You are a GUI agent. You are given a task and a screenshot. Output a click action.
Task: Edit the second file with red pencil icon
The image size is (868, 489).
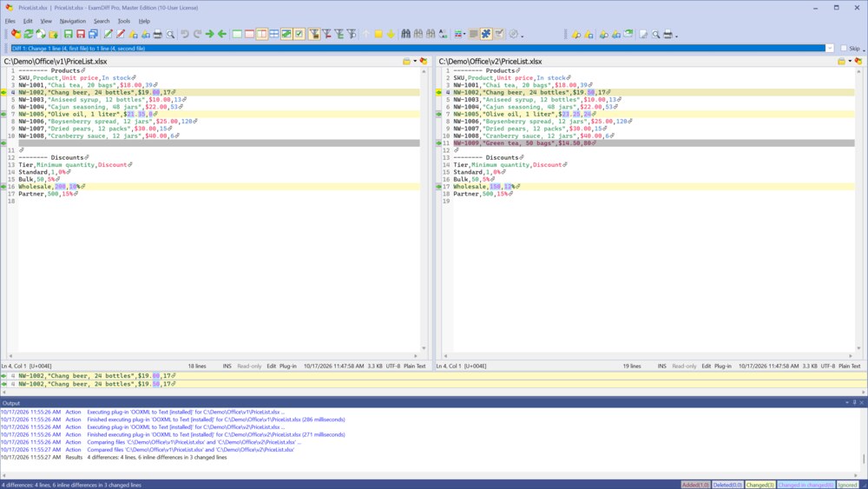pos(120,35)
